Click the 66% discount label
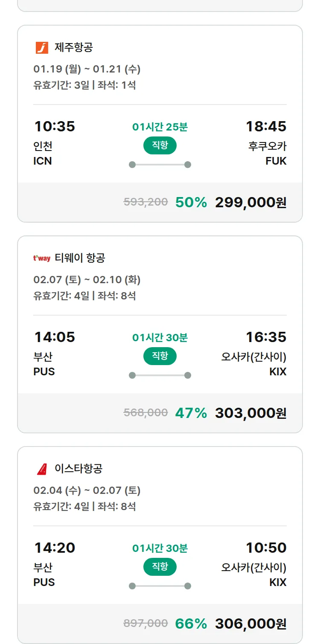 tap(191, 624)
